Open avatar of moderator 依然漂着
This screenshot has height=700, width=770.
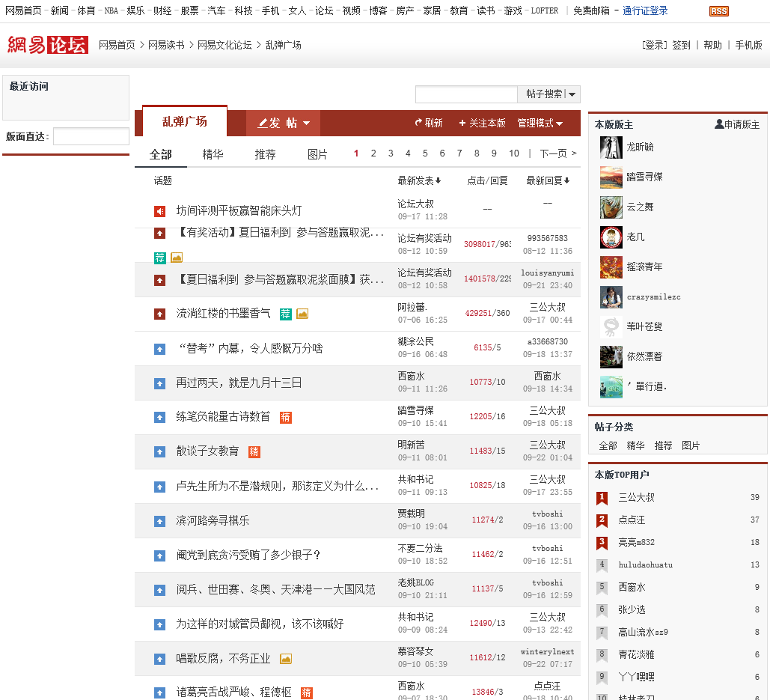(611, 356)
